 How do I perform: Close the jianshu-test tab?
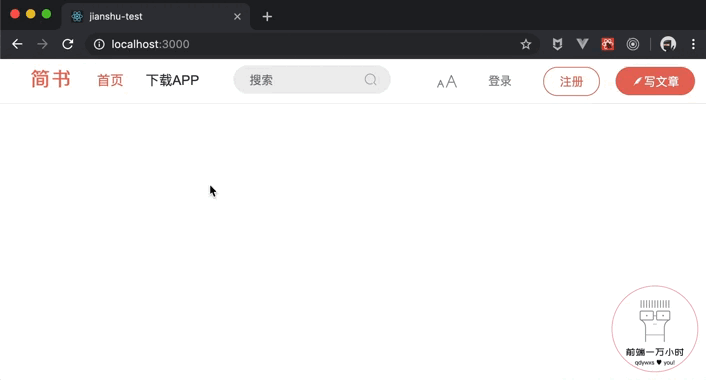[237, 17]
